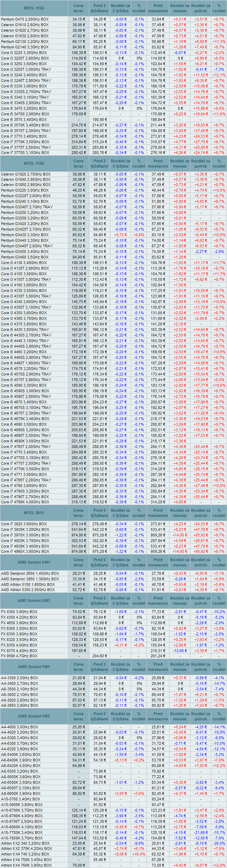Click Pred mesiacom header in INTEL 1150 section
The image size is (227, 868).
click(x=158, y=163)
